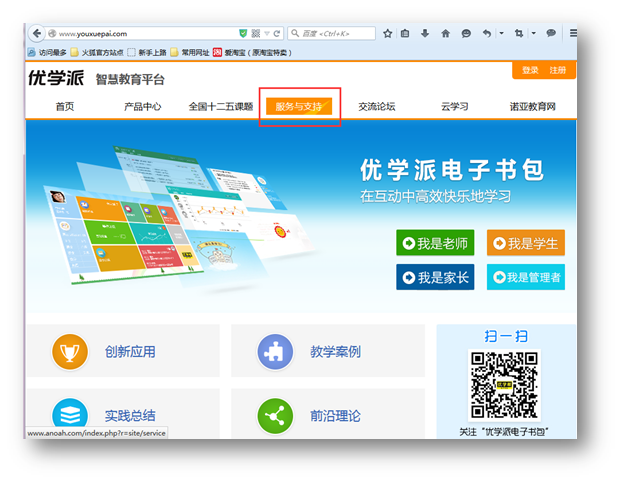This screenshot has width=620, height=482.
Task: Click the 百度 search input field
Action: click(x=335, y=33)
